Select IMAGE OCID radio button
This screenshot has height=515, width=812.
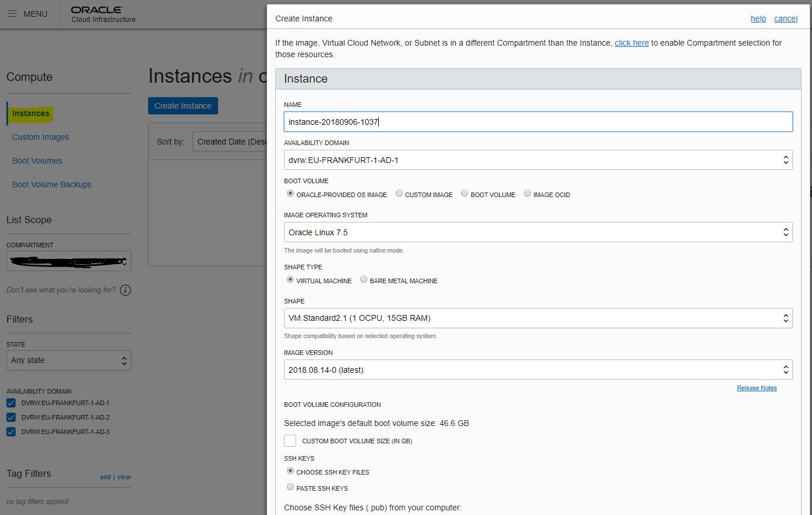click(527, 194)
